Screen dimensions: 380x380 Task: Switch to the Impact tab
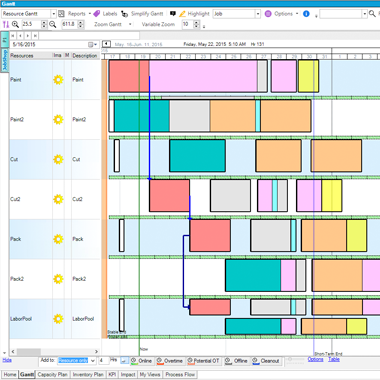pos(128,375)
